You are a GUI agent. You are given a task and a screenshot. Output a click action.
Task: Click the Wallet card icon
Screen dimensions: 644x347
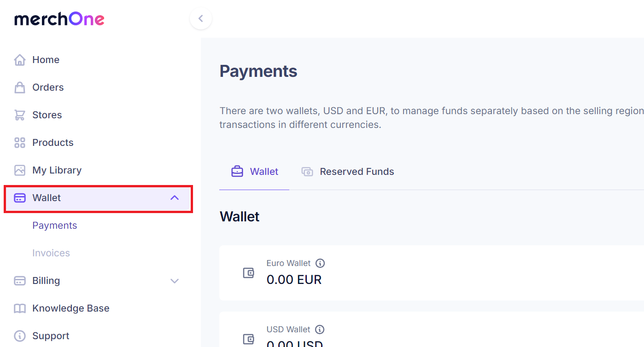tap(20, 197)
